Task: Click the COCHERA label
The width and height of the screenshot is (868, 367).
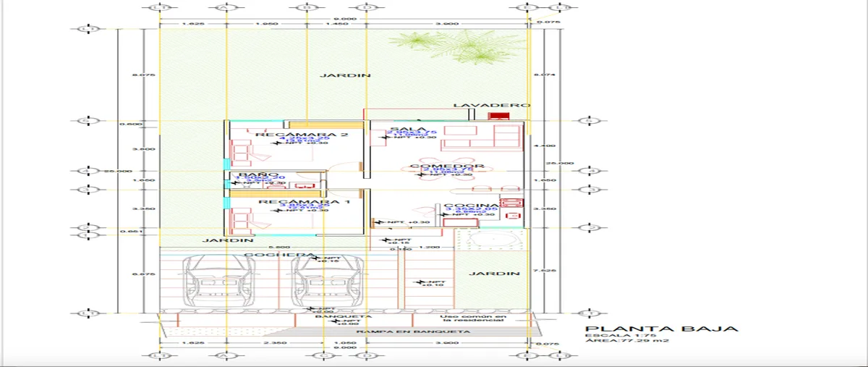Action: click(278, 256)
